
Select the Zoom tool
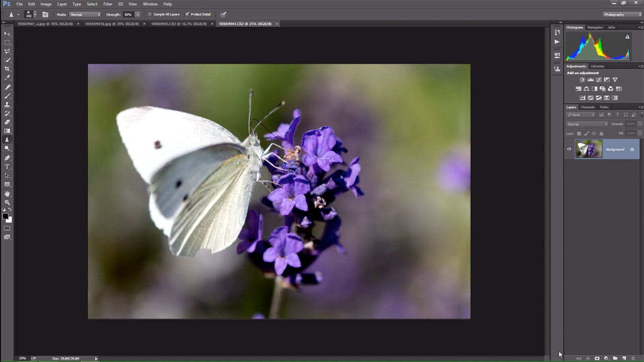pos(7,202)
